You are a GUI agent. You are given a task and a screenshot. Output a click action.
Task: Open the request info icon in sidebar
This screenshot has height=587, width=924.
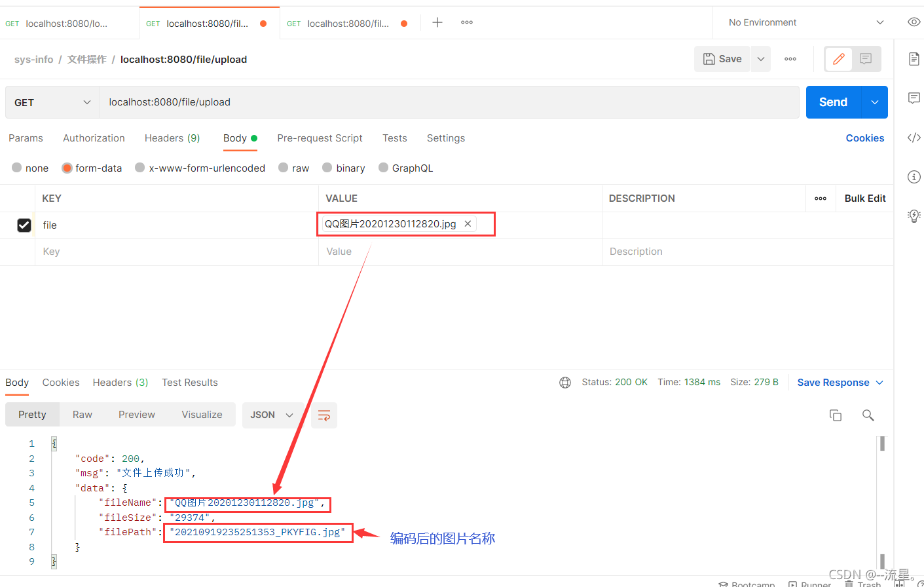click(914, 177)
